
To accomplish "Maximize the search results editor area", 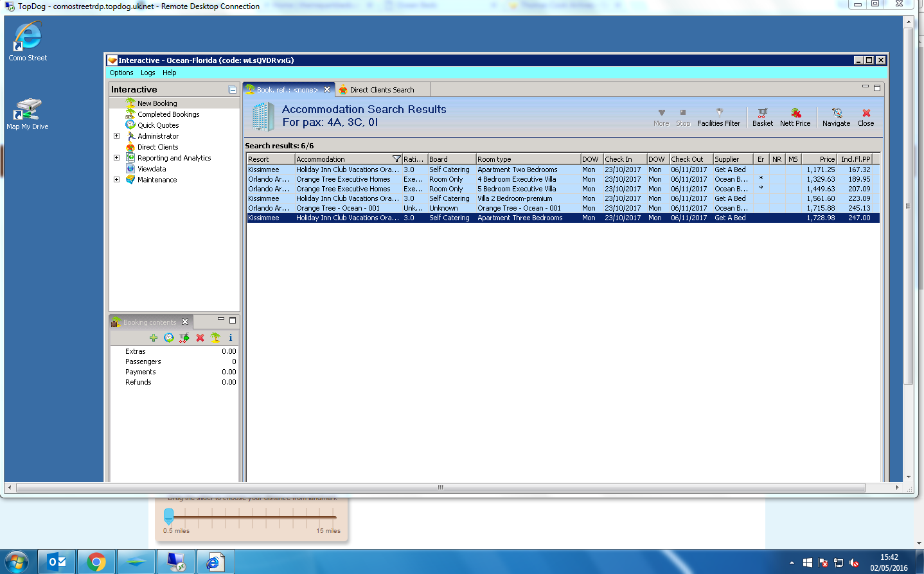I will pyautogui.click(x=877, y=88).
